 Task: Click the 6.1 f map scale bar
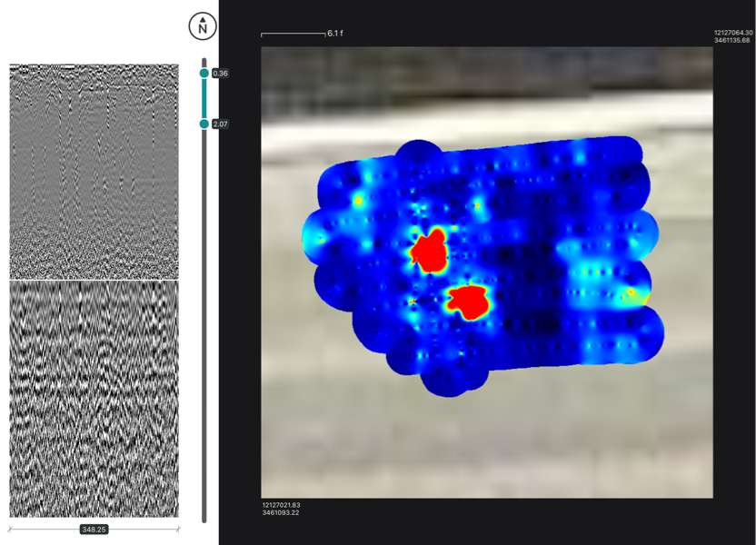pyautogui.click(x=293, y=35)
